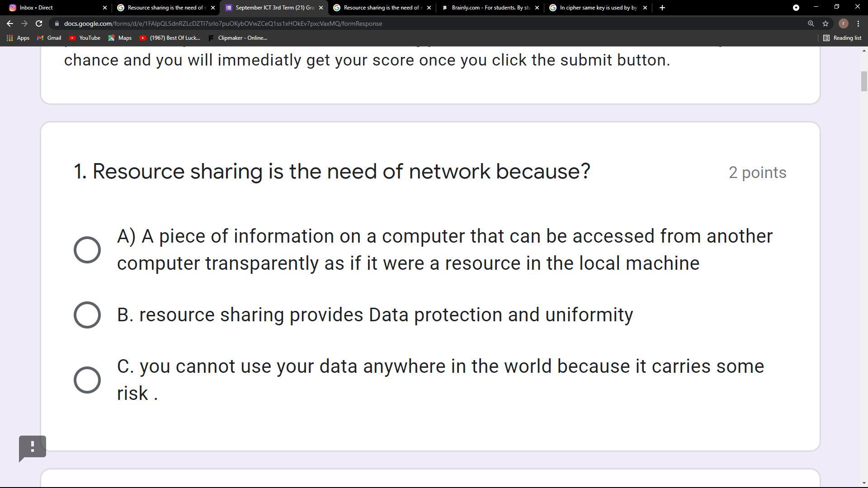Switch to the Brainly.com tab
Viewport: 868px width, 488px height.
[488, 8]
